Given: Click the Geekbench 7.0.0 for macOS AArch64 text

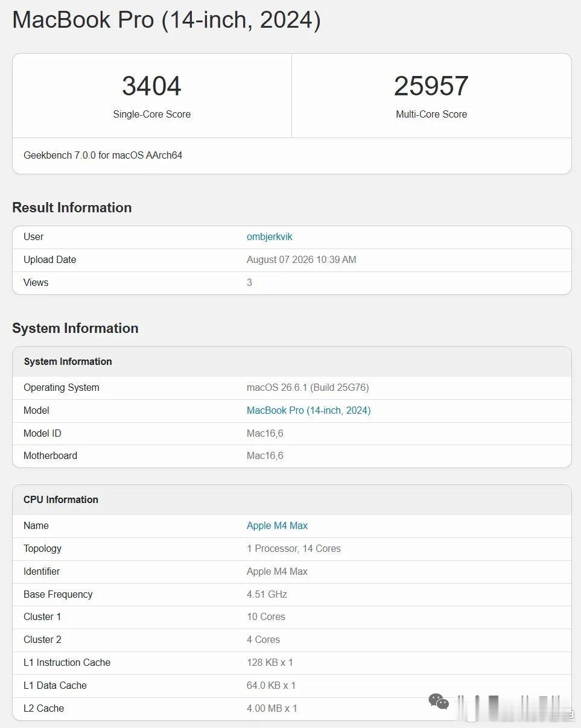Looking at the screenshot, I should (103, 155).
